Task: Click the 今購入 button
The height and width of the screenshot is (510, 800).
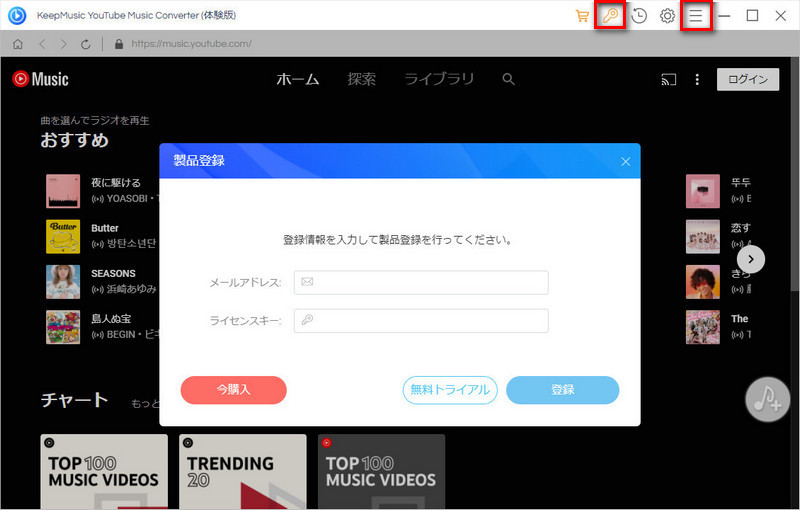Action: [x=234, y=390]
